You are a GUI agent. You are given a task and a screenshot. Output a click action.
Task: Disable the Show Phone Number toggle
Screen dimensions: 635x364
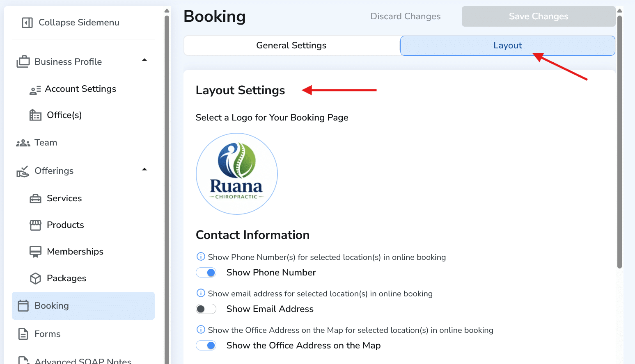206,273
